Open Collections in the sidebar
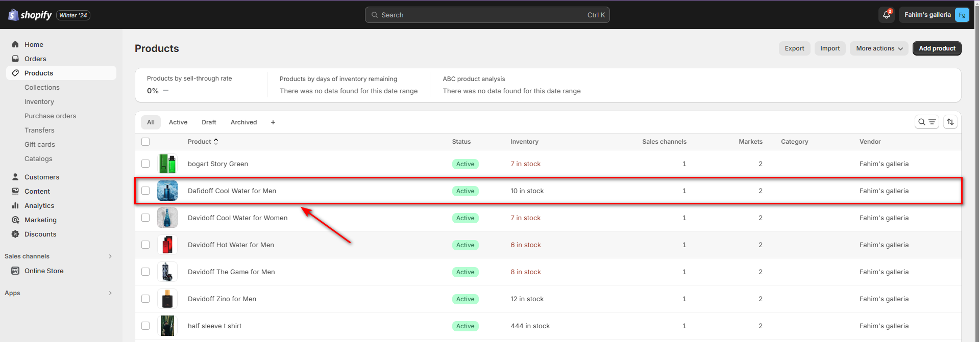Screen dimensions: 980x342 [x=42, y=87]
